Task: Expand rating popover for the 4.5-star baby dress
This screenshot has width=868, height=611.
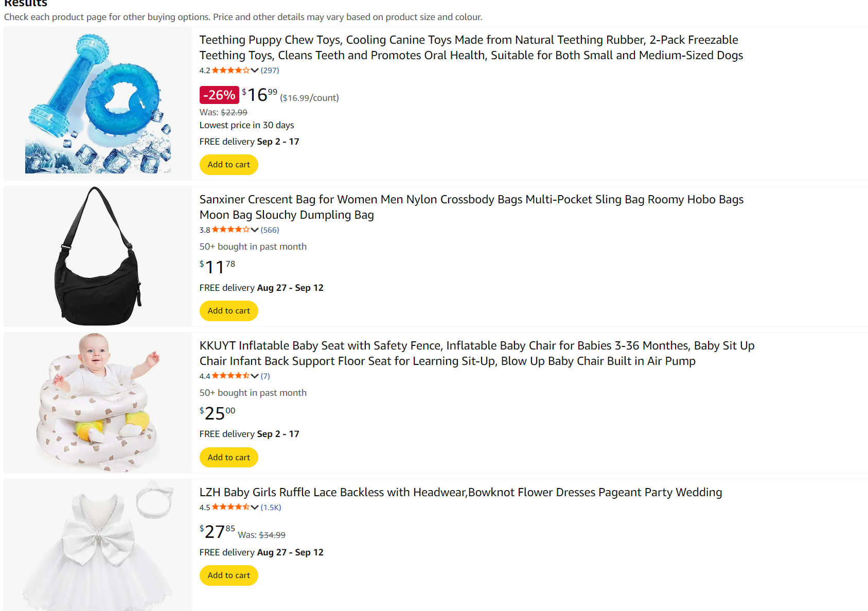Action: point(254,508)
